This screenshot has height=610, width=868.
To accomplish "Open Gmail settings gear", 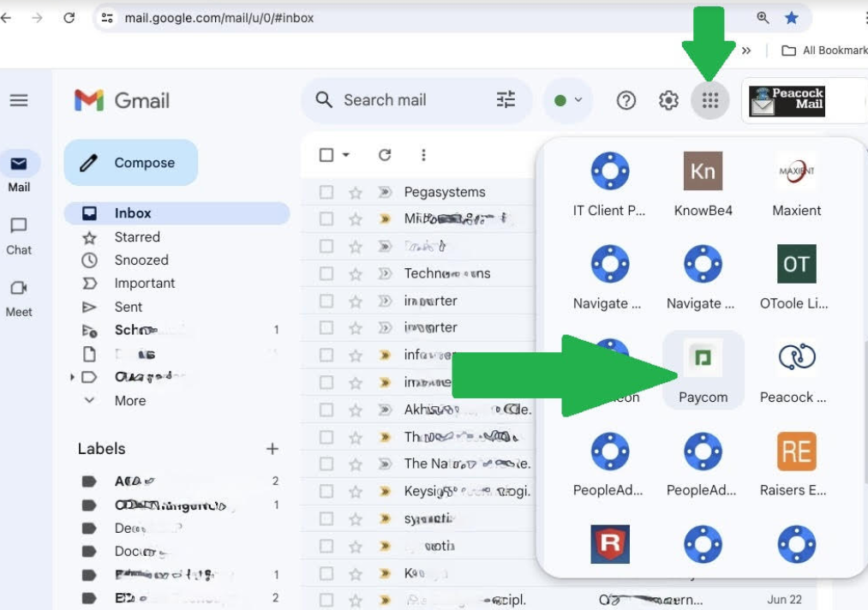I will pos(668,101).
